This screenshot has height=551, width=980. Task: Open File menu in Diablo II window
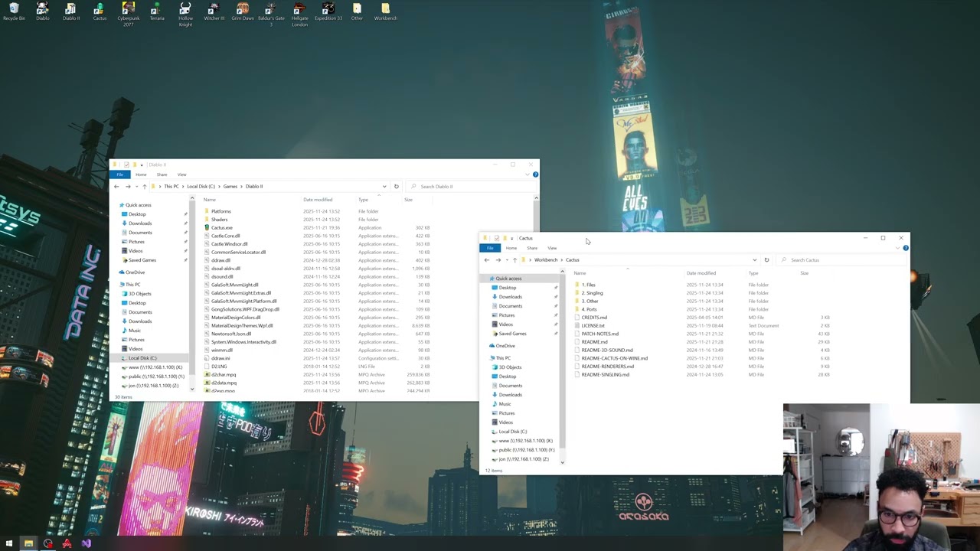pyautogui.click(x=120, y=174)
